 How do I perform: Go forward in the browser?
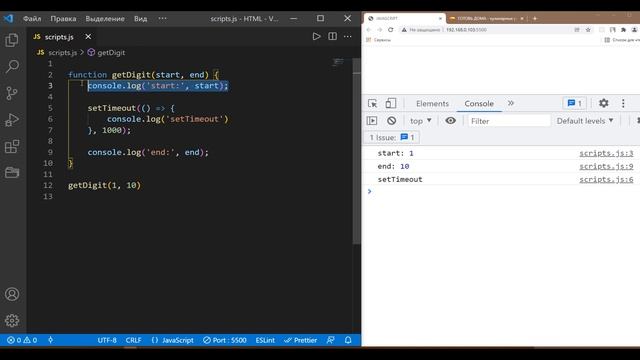pyautogui.click(x=380, y=30)
